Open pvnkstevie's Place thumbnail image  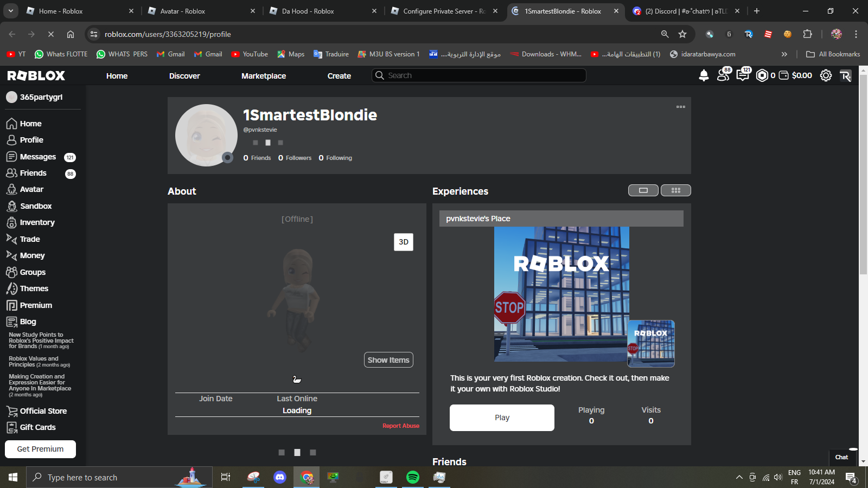point(561,294)
